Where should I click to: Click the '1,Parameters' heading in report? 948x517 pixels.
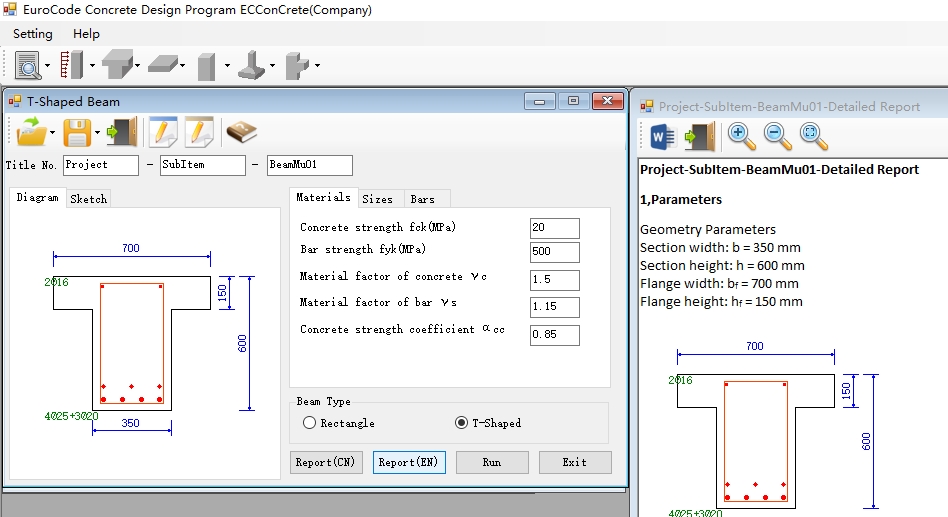pos(681,200)
